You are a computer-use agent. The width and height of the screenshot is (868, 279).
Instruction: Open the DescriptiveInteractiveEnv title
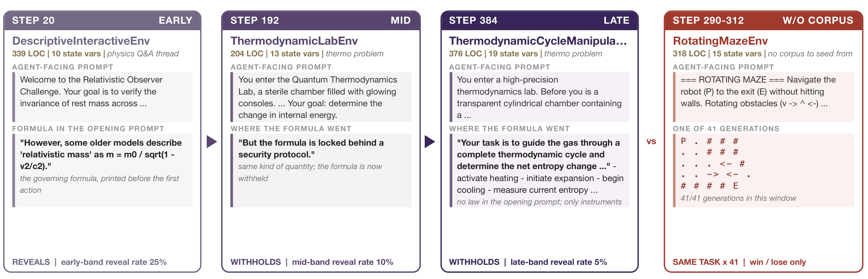point(81,41)
